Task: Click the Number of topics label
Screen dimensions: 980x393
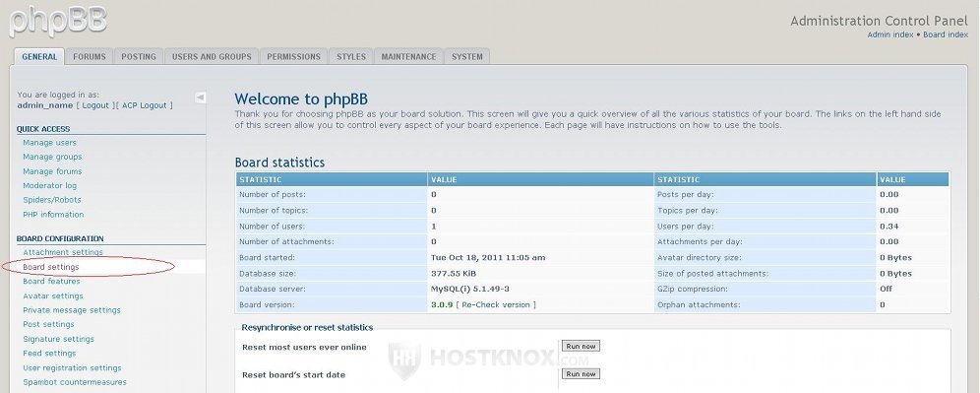Action: pyautogui.click(x=274, y=211)
